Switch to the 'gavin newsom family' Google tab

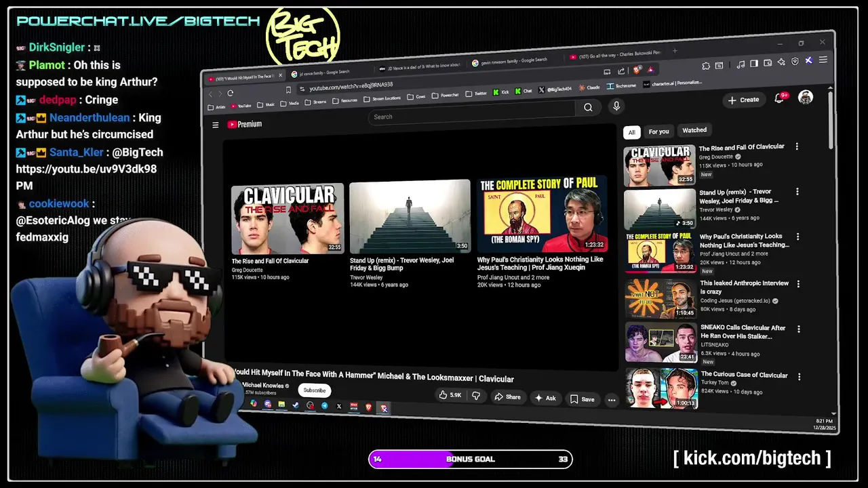tap(514, 61)
